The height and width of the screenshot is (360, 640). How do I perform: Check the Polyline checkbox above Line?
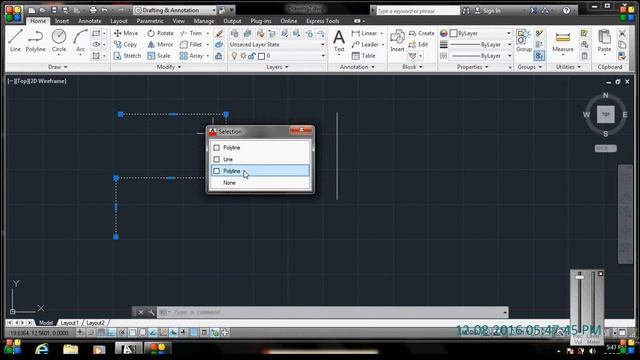pos(217,147)
